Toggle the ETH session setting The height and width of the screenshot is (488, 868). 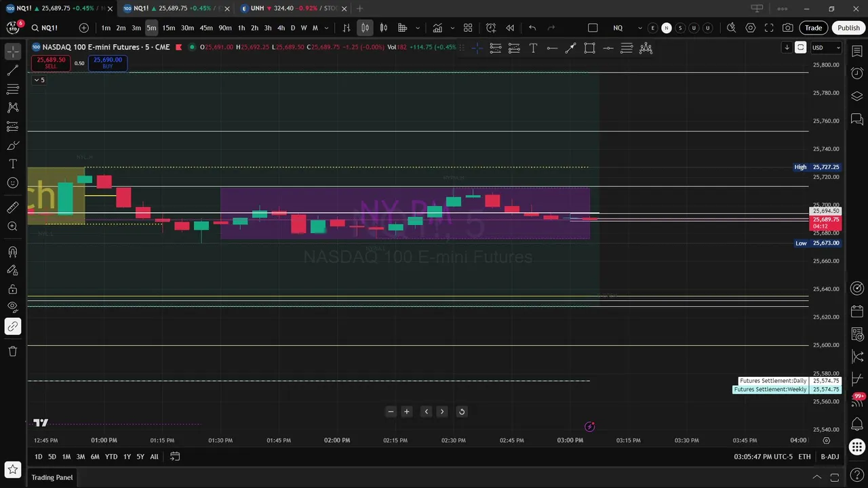(804, 457)
